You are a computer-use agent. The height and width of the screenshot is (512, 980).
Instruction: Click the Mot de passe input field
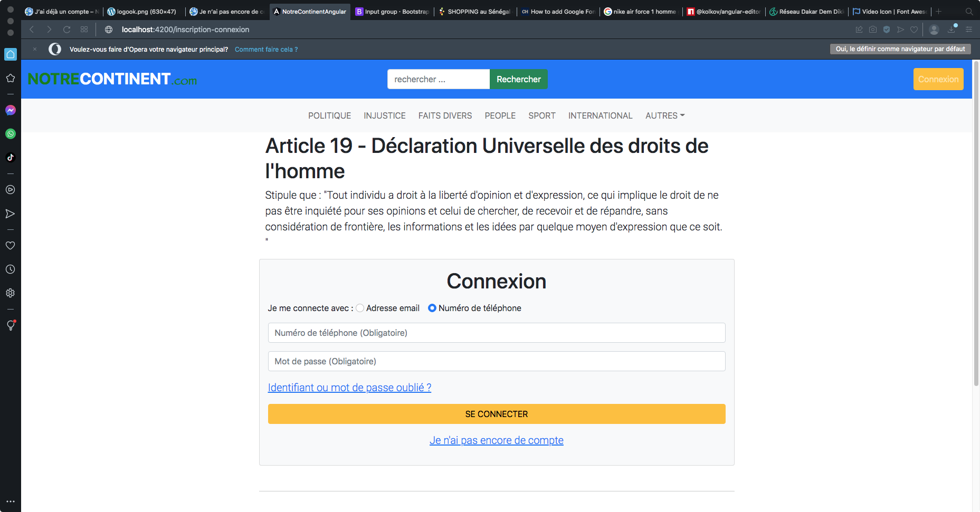click(496, 361)
